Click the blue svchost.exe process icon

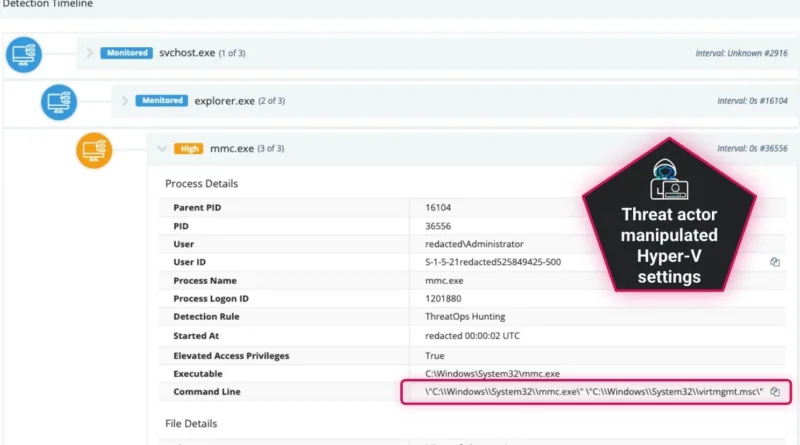point(24,54)
